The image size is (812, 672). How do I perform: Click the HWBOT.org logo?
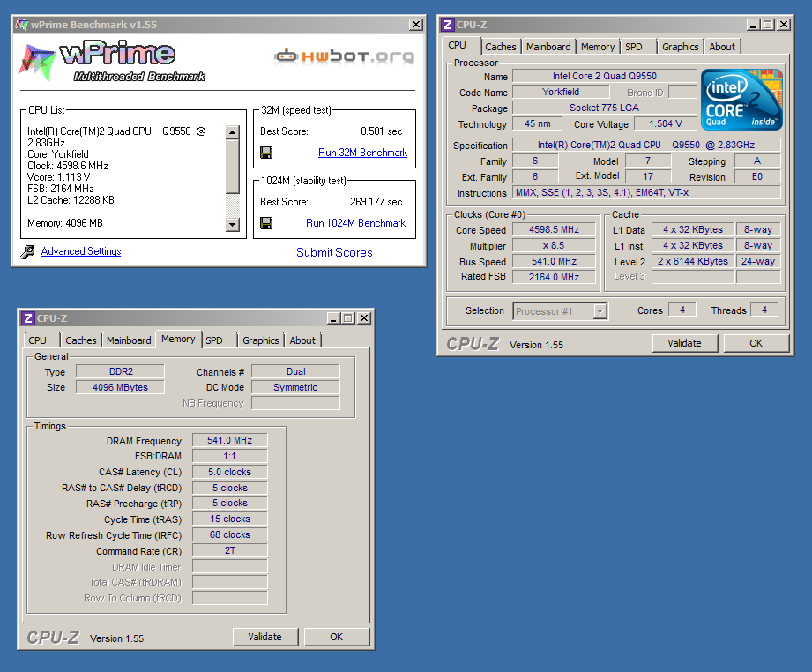coord(345,56)
